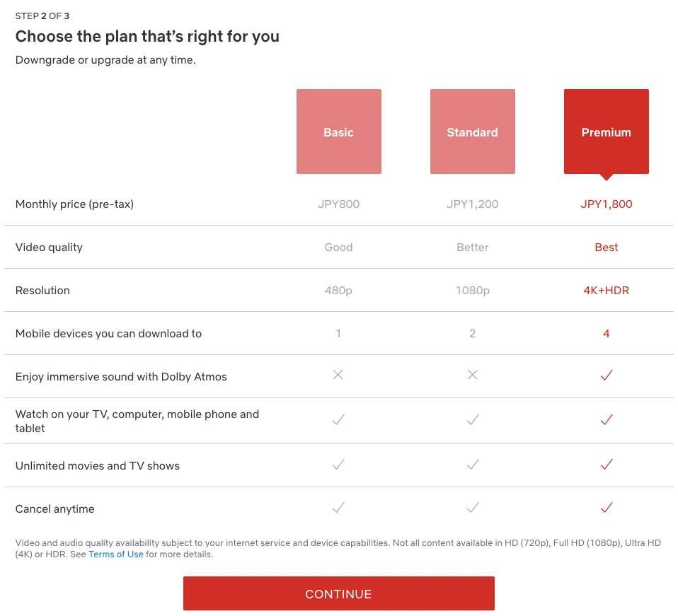Click the JPY800 Basic price
Viewport: 678px width, 616px height.
338,204
